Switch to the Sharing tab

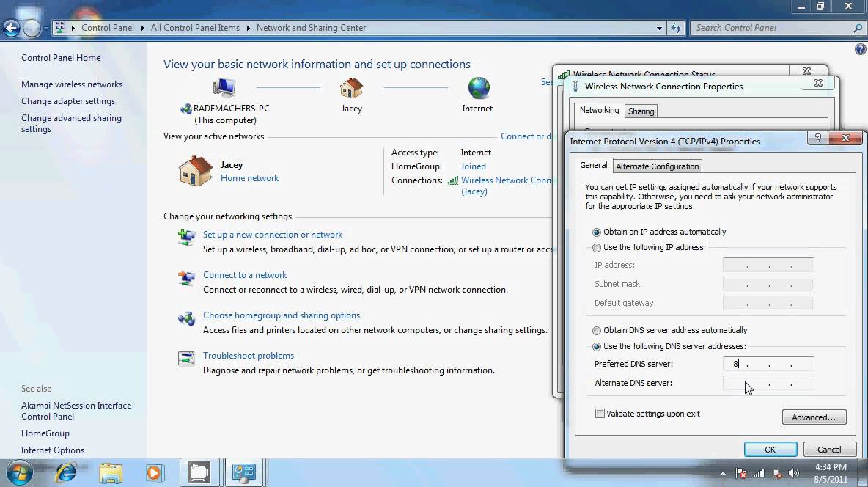click(x=641, y=111)
